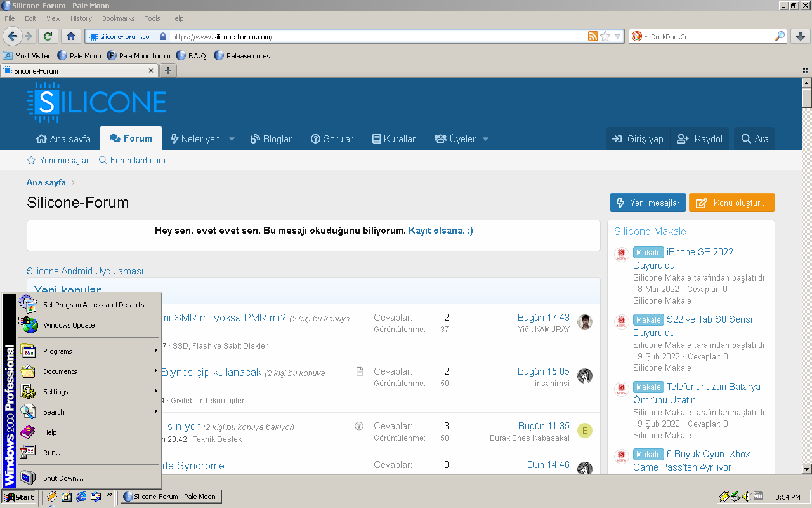Screen dimensions: 812x508
Task: Open the Kurallar navigation item
Action: click(x=394, y=139)
